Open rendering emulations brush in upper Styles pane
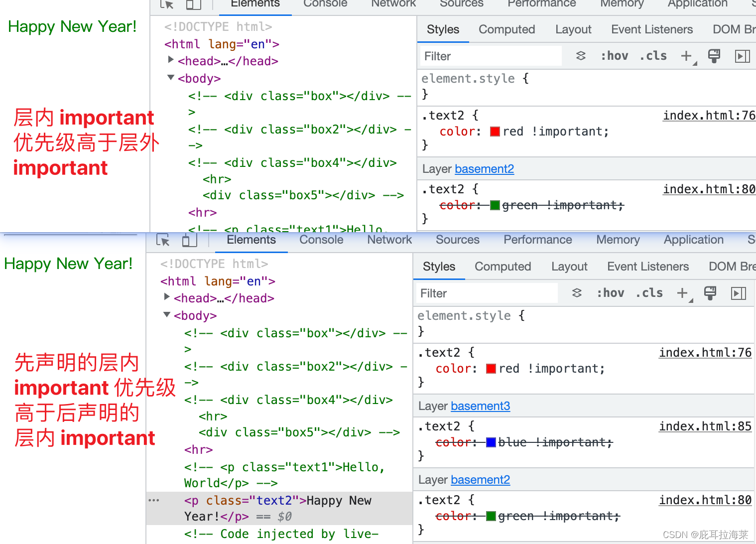 pos(714,56)
